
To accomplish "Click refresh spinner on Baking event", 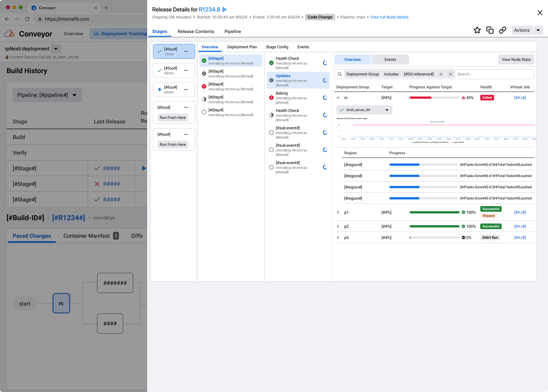I will click(x=325, y=98).
